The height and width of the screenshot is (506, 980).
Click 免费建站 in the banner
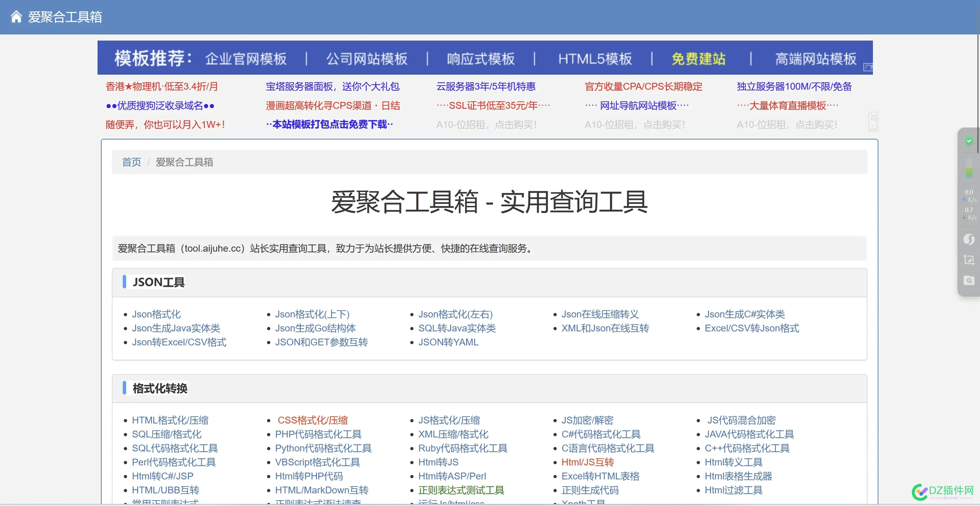point(698,59)
